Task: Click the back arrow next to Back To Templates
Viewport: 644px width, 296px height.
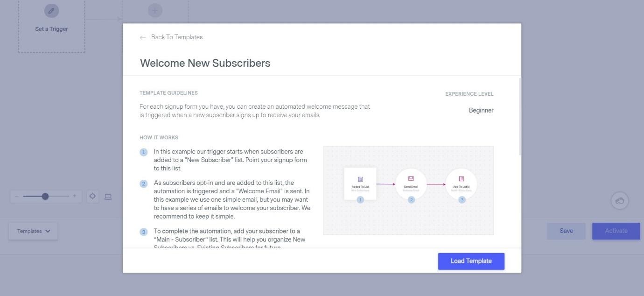Action: pyautogui.click(x=143, y=37)
